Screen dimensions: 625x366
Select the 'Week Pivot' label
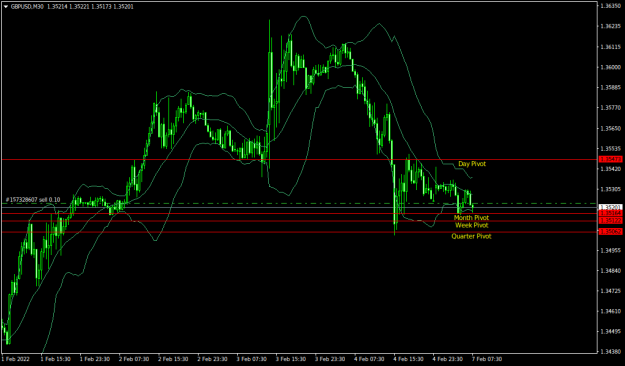click(472, 225)
